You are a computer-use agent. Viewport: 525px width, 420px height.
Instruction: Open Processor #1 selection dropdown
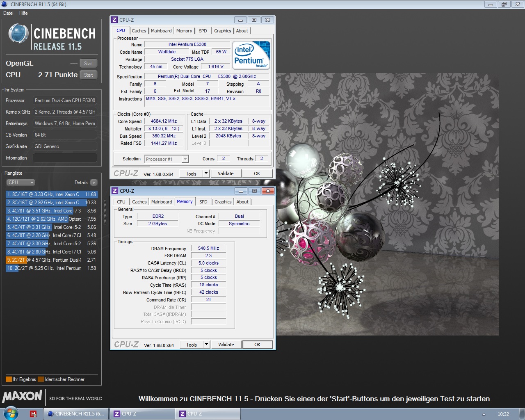(185, 159)
